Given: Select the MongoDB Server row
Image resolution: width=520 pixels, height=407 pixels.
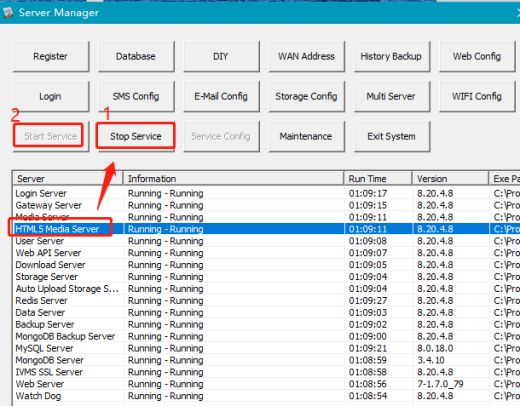Looking at the screenshot, I should coord(267,360).
